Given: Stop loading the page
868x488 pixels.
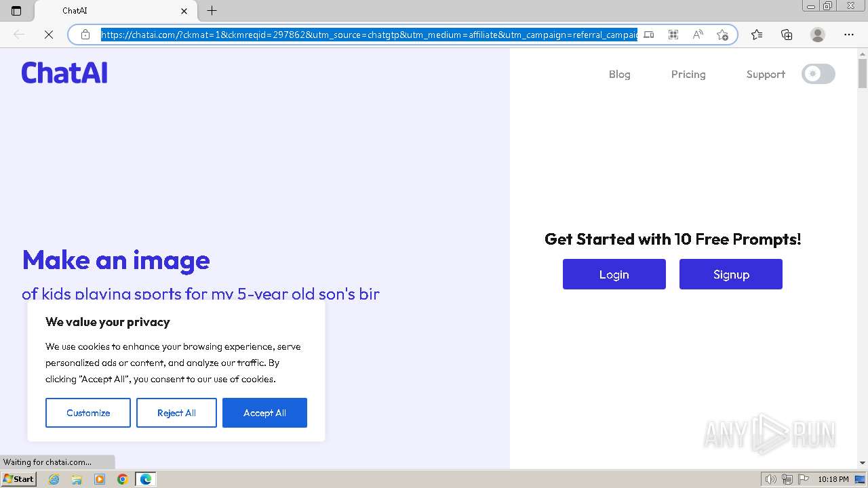Looking at the screenshot, I should point(49,35).
